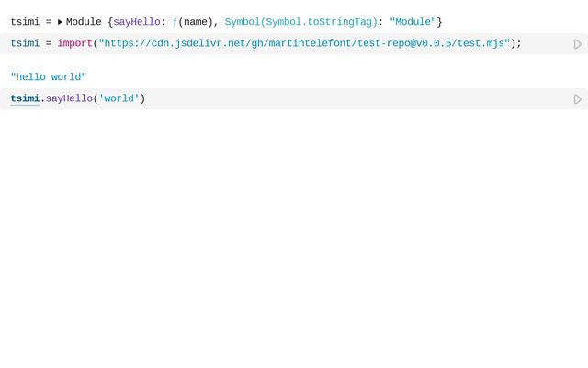
Task: Click the "Module" string value in output
Action: pos(413,22)
